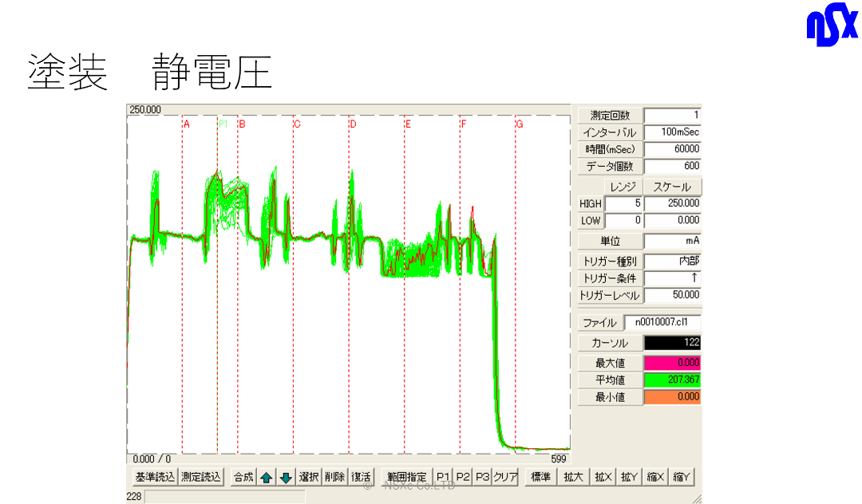Click the 合成 button

tap(243, 477)
